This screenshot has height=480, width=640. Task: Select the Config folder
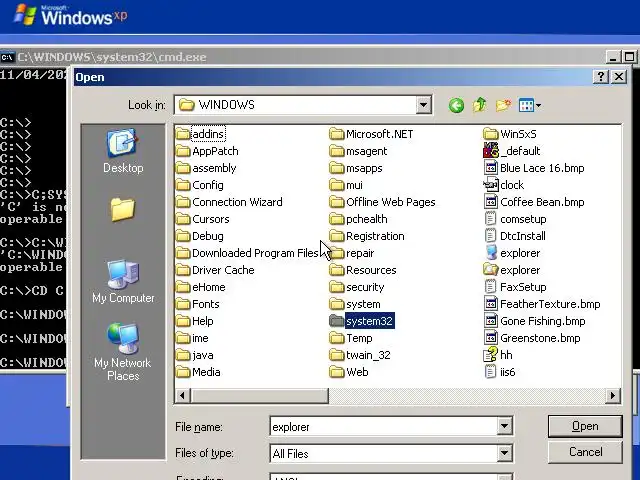200,185
